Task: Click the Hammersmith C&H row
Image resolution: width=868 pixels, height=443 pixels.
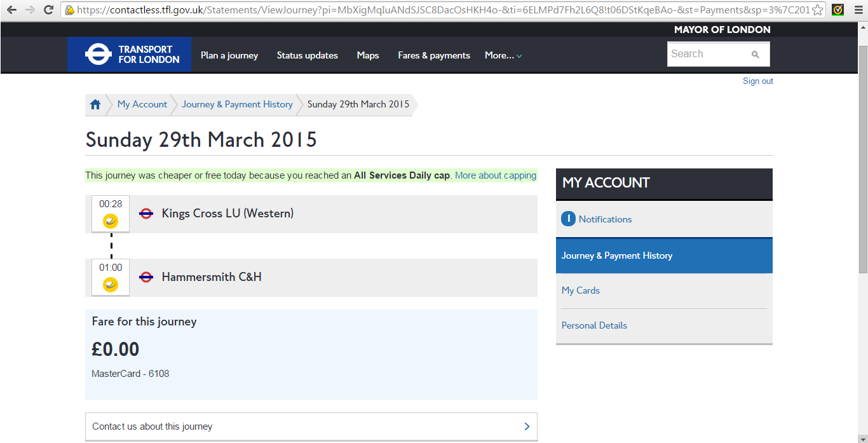Action: pyautogui.click(x=311, y=278)
